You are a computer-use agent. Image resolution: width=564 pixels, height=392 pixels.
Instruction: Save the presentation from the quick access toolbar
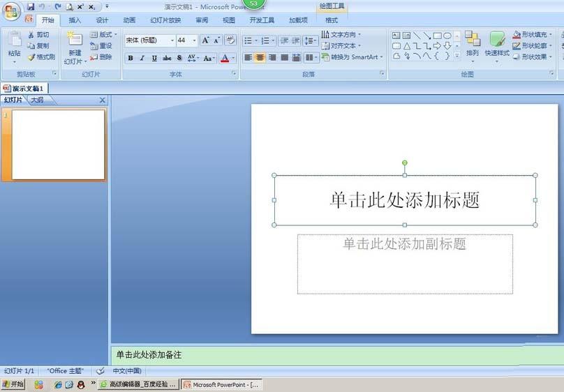[31, 6]
